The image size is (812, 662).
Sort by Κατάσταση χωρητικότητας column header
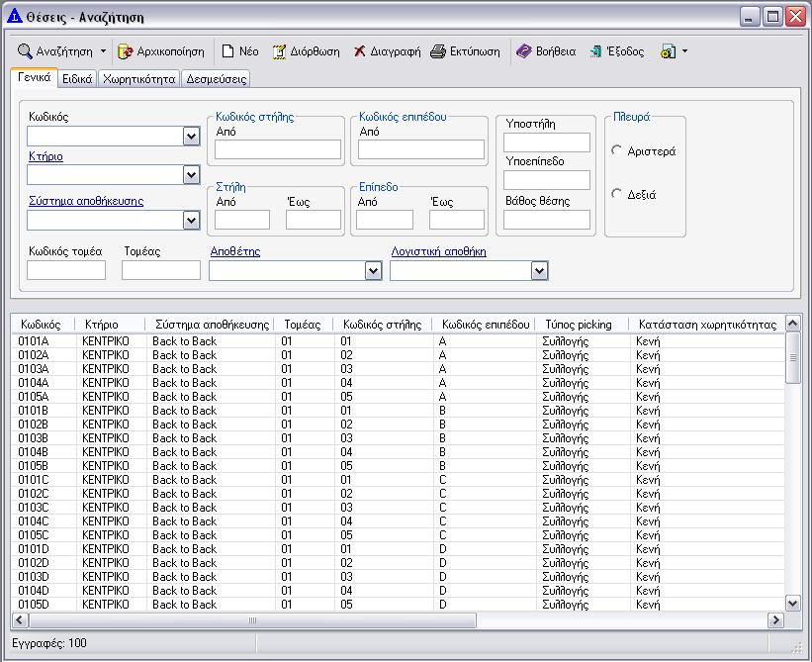click(707, 325)
